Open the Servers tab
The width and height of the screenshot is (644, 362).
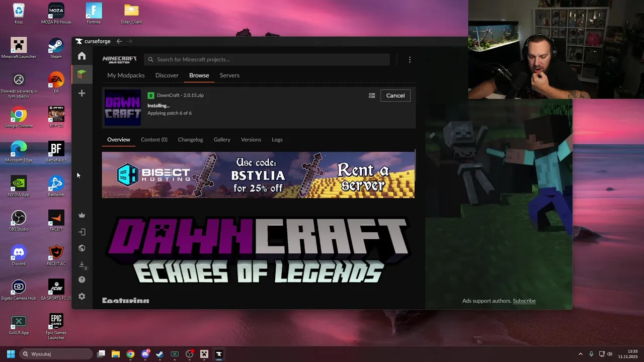pos(229,75)
